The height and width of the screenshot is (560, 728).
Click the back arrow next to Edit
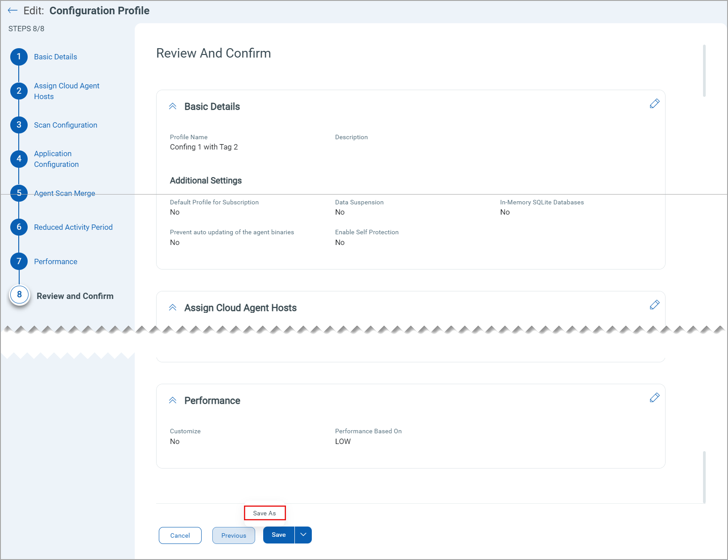coord(12,11)
